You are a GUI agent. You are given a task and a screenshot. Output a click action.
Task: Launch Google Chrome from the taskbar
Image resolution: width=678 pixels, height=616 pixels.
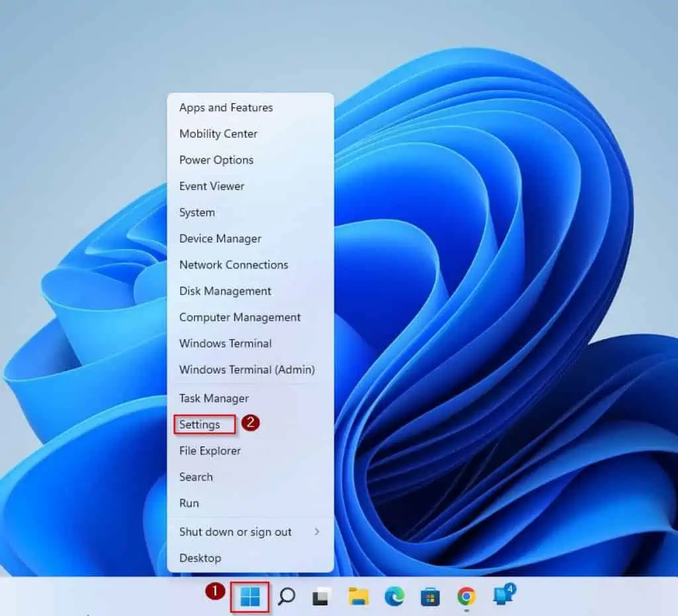click(x=466, y=597)
